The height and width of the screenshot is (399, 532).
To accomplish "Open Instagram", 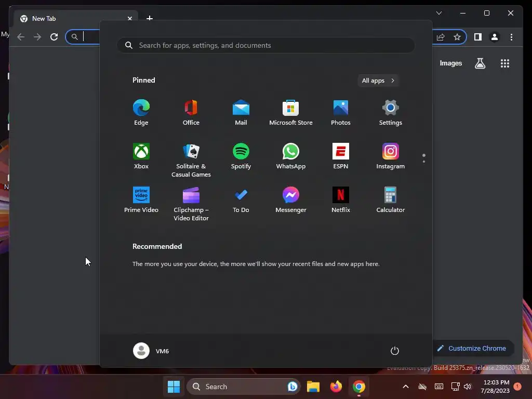I will pos(391,156).
